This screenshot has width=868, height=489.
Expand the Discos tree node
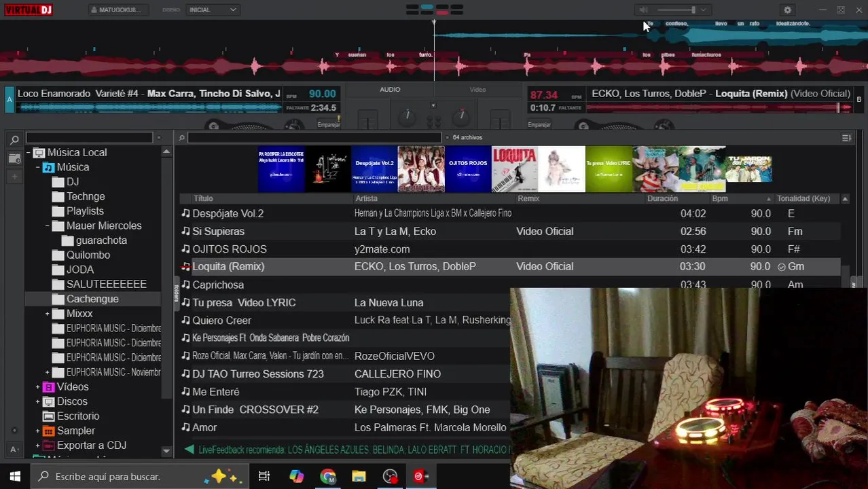[38, 402]
